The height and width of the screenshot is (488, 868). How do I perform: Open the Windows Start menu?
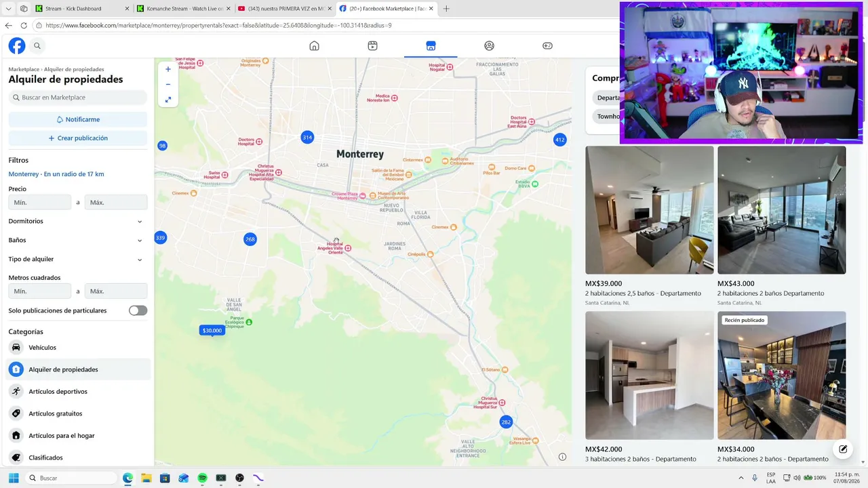(14, 478)
